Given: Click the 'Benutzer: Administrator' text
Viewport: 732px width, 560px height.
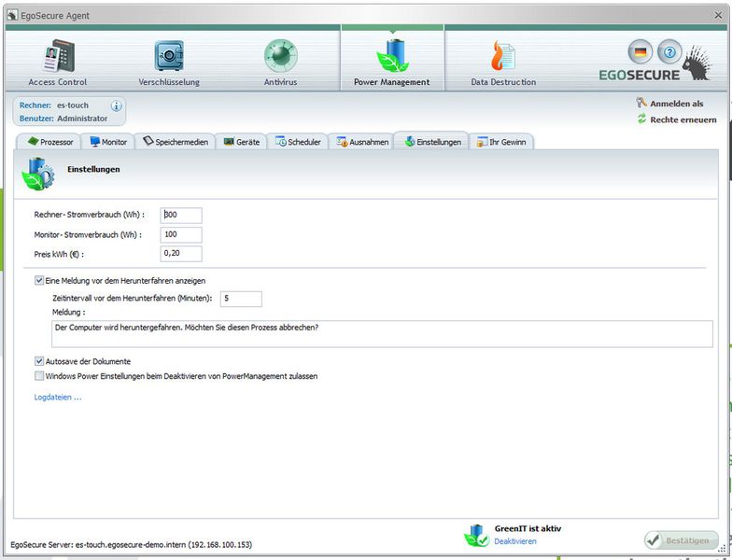Looking at the screenshot, I should [x=63, y=119].
